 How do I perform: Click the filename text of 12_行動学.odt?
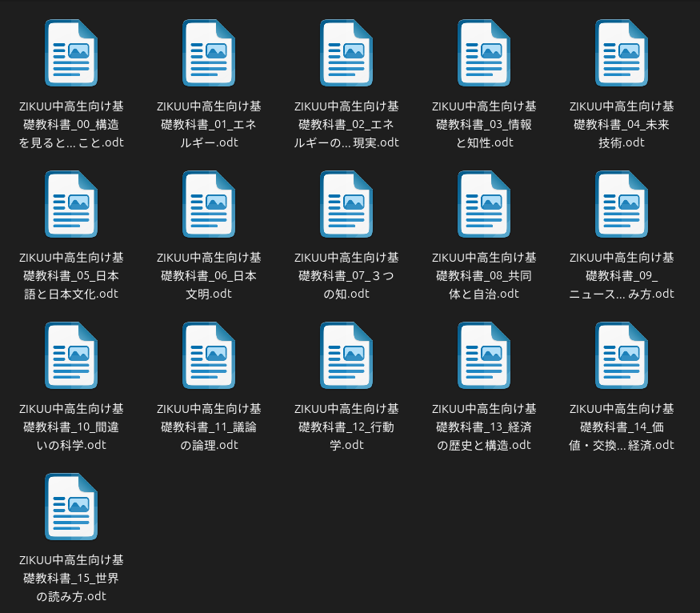pyautogui.click(x=346, y=427)
